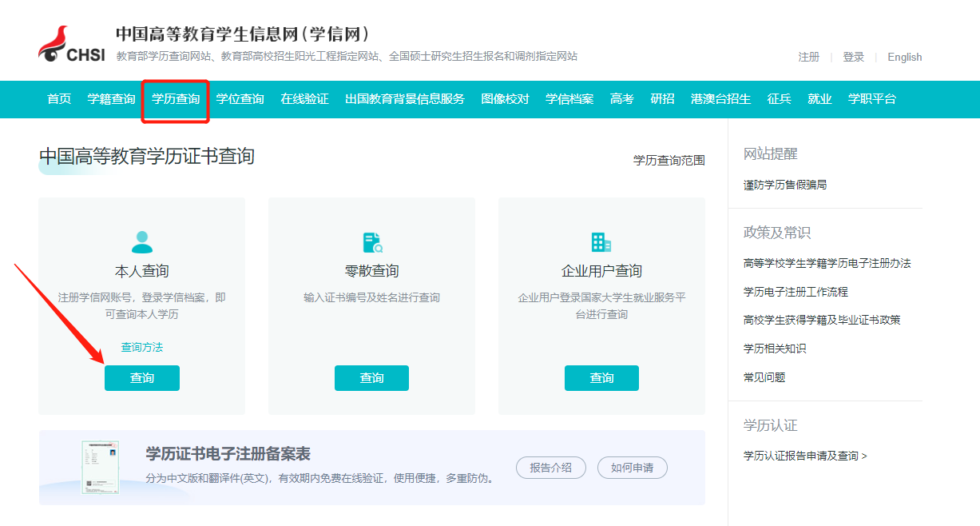Open 学职平台 navigation item

872,99
